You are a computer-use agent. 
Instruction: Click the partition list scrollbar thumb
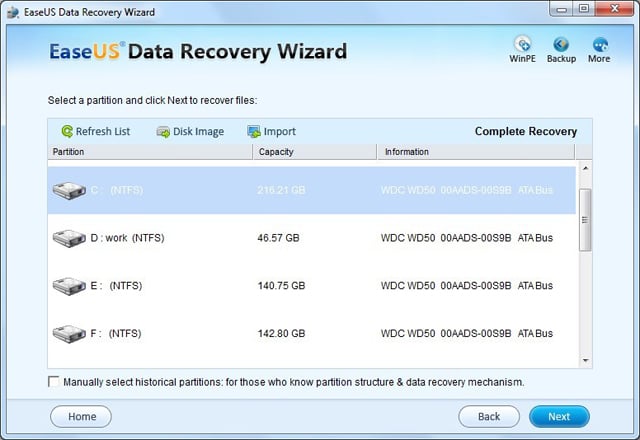tap(585, 220)
